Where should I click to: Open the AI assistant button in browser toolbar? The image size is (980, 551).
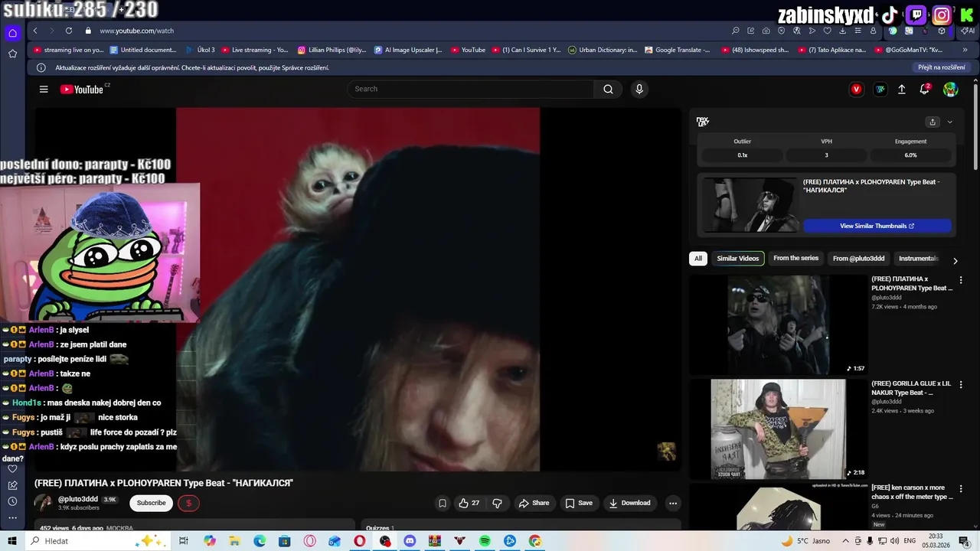tap(969, 31)
